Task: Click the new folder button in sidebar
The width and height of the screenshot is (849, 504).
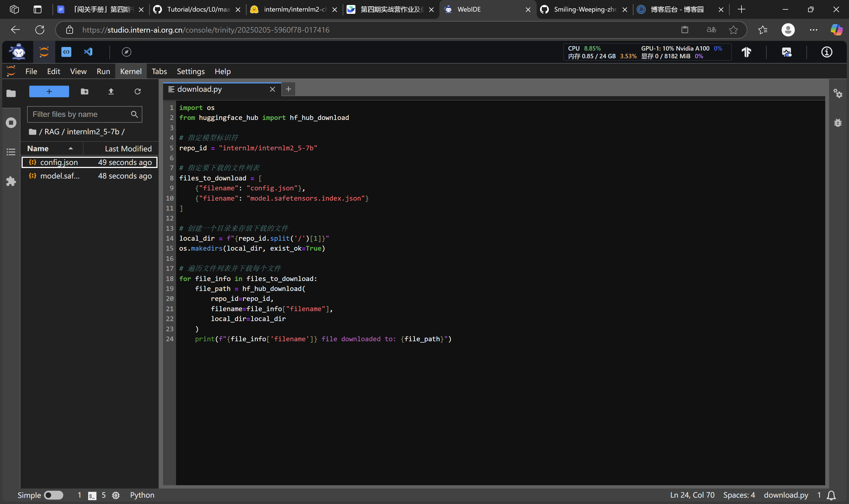Action: 85,92
